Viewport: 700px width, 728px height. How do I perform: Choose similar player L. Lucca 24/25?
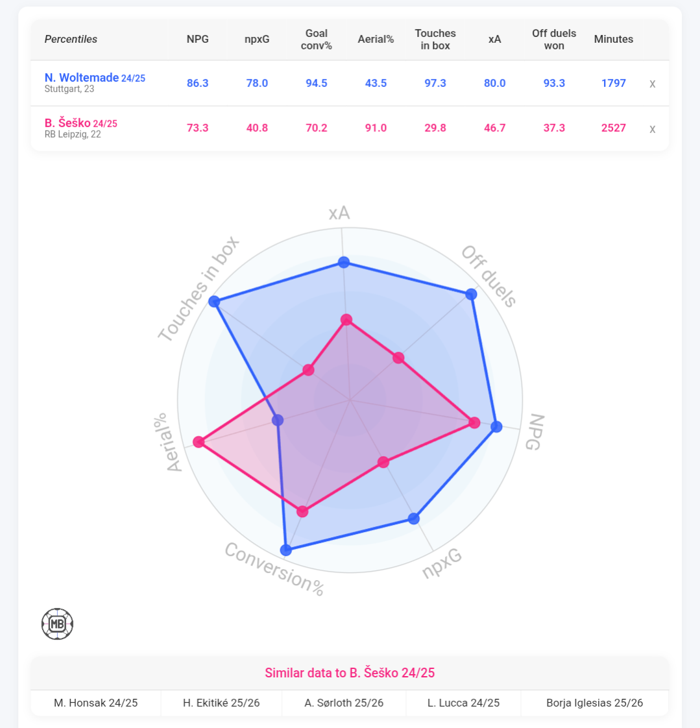click(463, 703)
